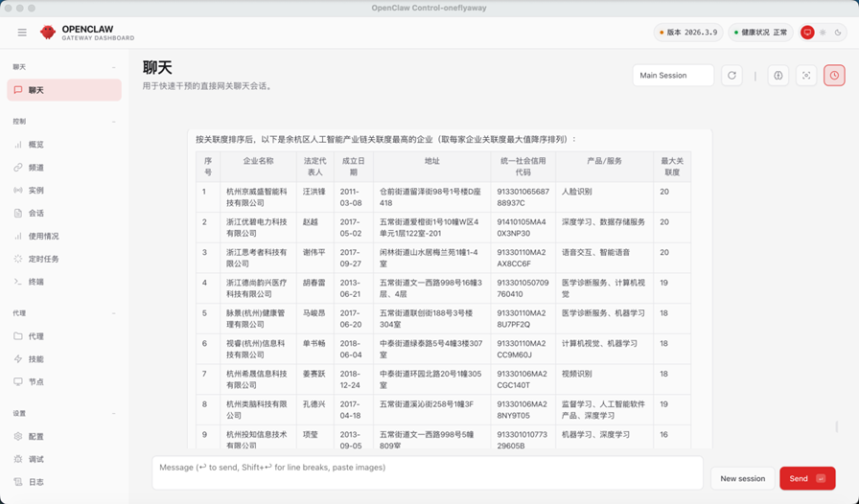
Task: Click the 法定代表人 column header
Action: pos(315,167)
